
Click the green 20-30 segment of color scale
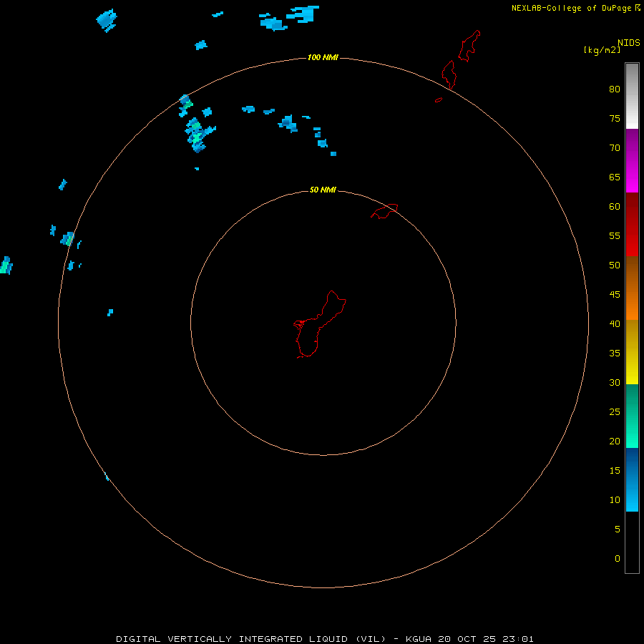[x=632, y=416]
